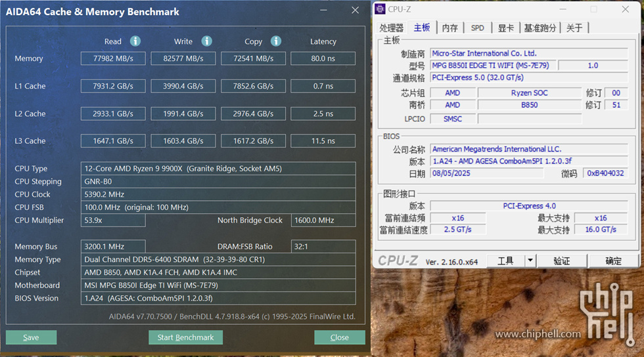The height and width of the screenshot is (357, 644).
Task: Click manufacturer Micro-Star International field
Action: [x=529, y=53]
